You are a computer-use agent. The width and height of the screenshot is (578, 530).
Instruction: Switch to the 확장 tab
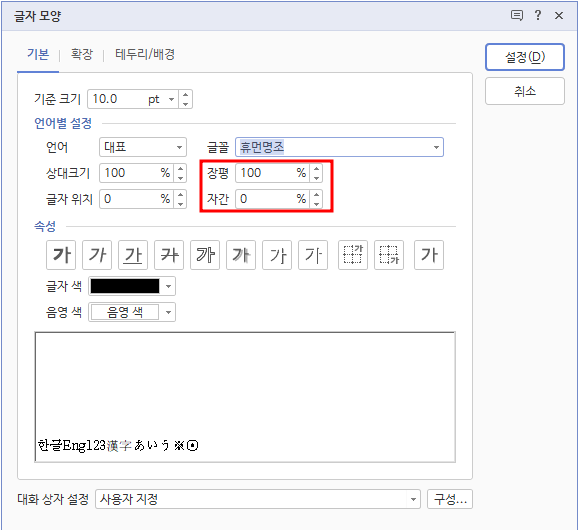pyautogui.click(x=81, y=55)
